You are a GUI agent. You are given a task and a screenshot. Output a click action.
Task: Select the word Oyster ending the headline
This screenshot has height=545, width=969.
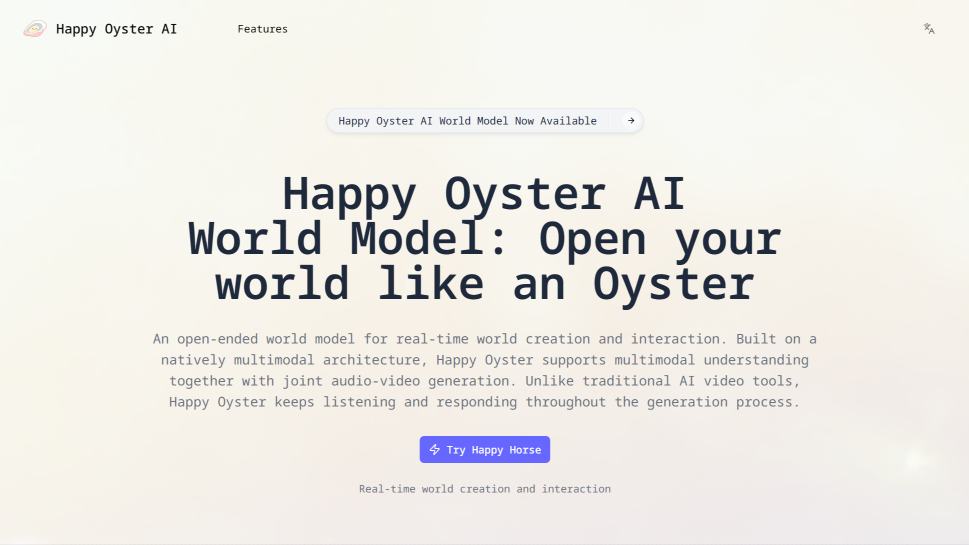[x=673, y=284]
